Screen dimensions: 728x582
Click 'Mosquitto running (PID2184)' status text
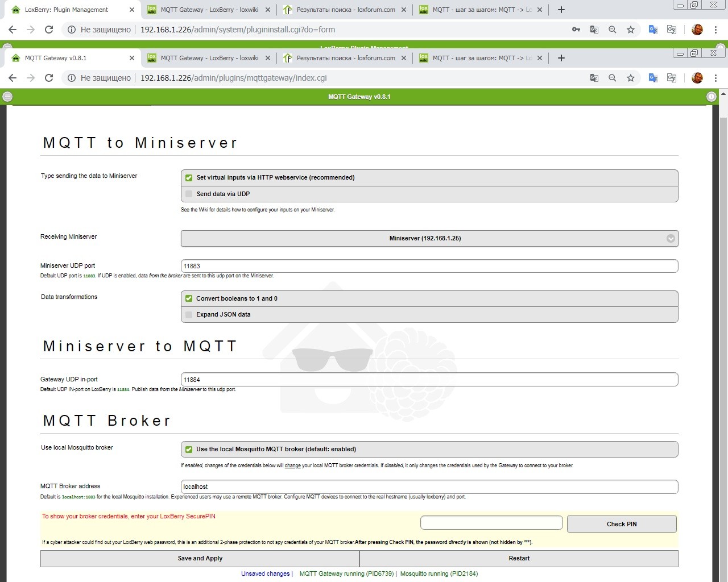pos(439,574)
